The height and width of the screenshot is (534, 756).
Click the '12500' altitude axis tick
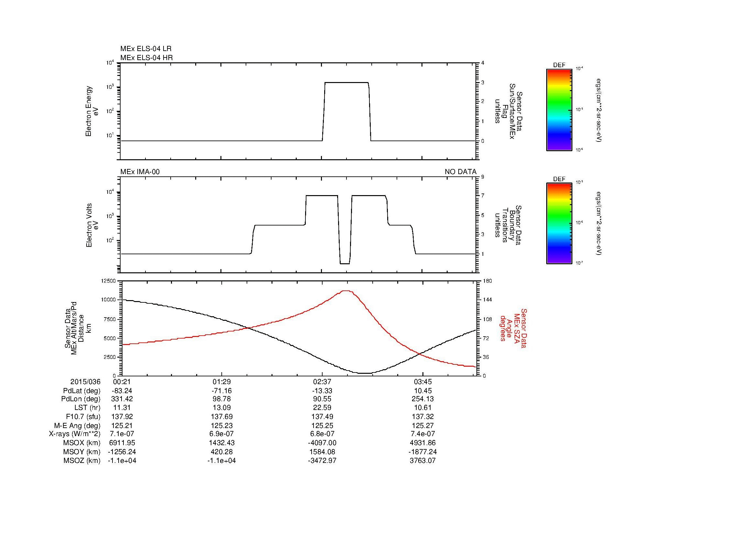(109, 281)
